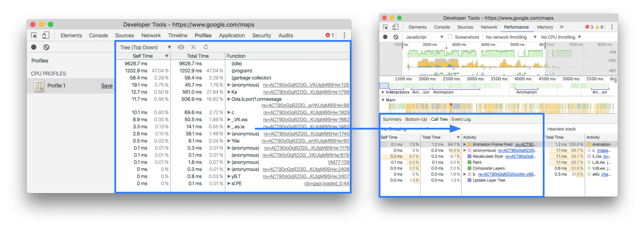The height and width of the screenshot is (231, 644).
Task: Open the Timeline tab in left DevTools
Action: coord(177,35)
